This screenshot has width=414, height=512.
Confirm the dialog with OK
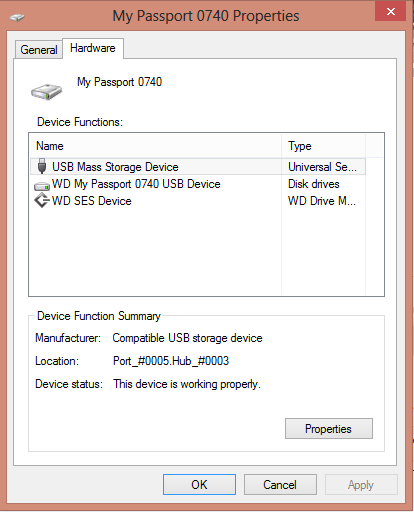tap(199, 485)
